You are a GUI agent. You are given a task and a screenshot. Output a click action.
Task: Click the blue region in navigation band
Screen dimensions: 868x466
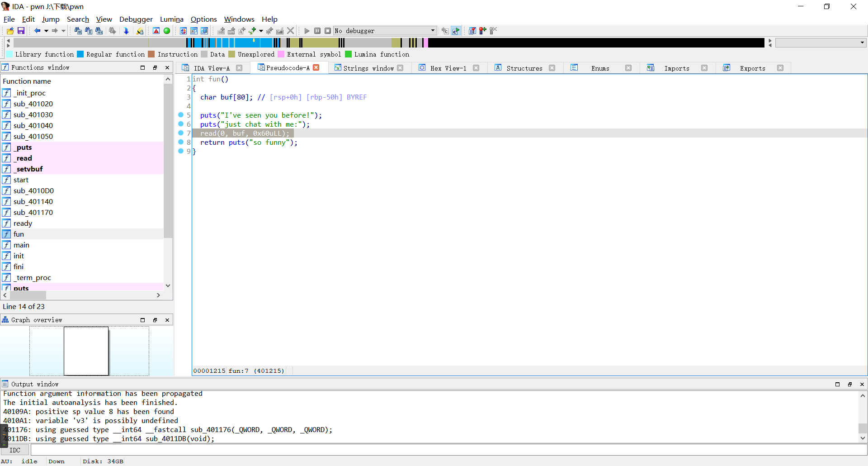click(x=244, y=43)
